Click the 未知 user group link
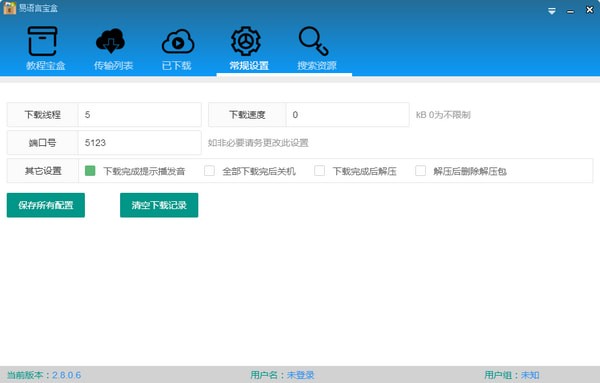Screen dimensions: 600x383 coord(530,375)
